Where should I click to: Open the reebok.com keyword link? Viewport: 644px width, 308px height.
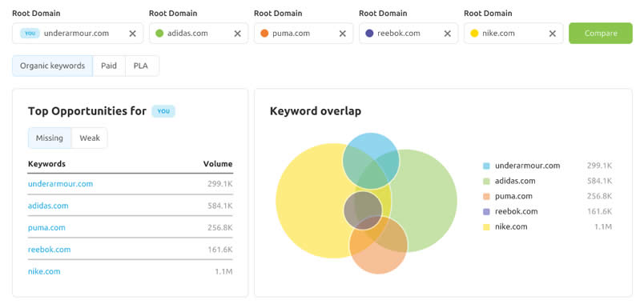point(50,250)
